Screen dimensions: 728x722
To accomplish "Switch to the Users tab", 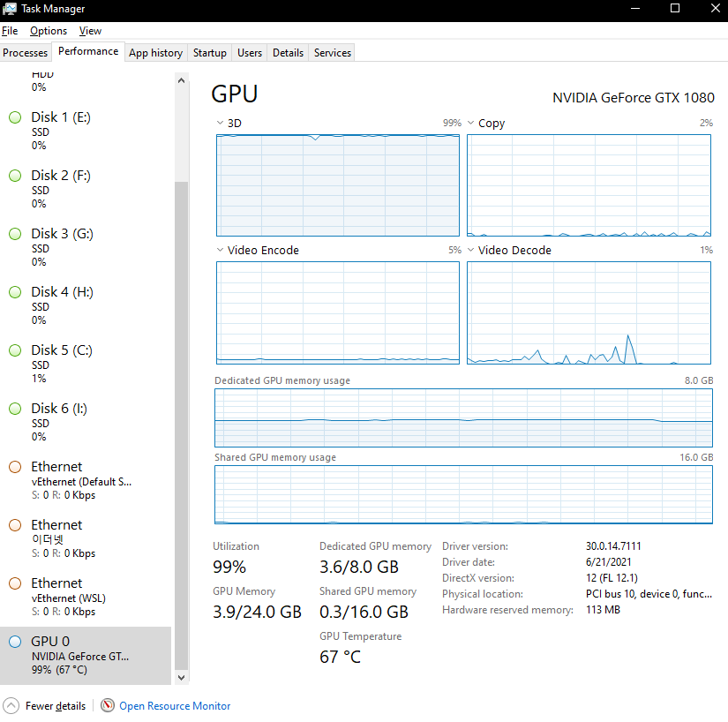I will click(x=250, y=53).
